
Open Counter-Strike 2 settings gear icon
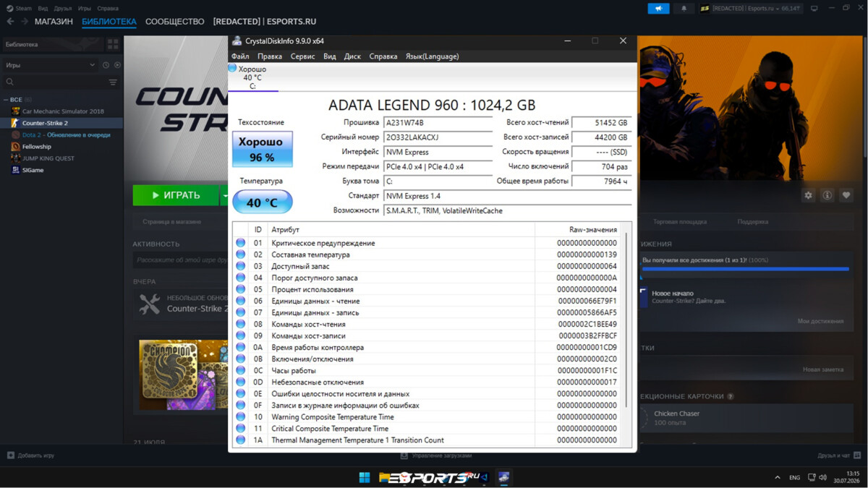pyautogui.click(x=808, y=195)
